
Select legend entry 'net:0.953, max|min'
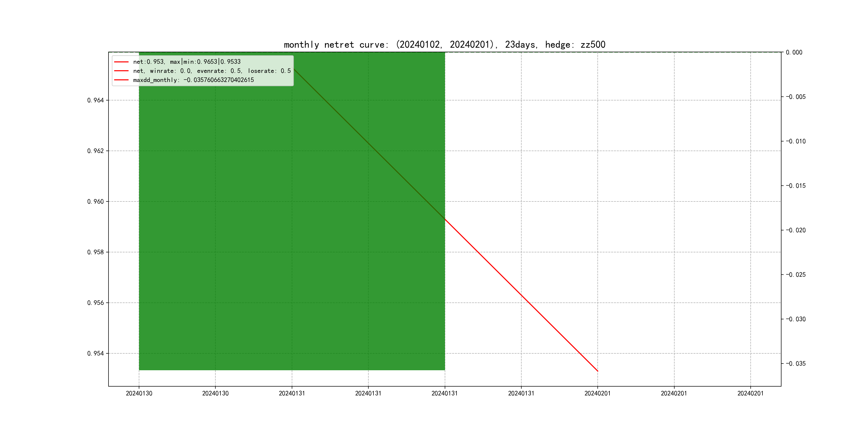(187, 62)
